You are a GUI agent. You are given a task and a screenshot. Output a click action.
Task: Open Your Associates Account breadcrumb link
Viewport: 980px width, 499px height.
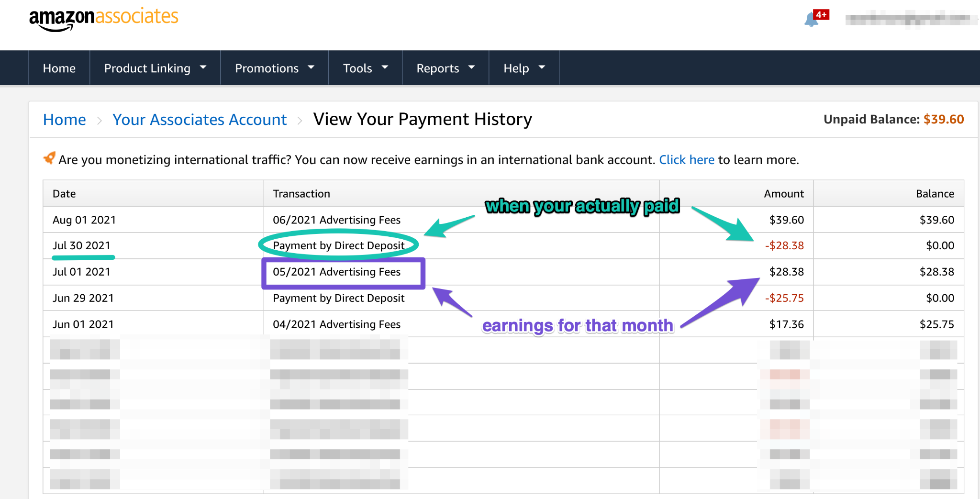[200, 120]
